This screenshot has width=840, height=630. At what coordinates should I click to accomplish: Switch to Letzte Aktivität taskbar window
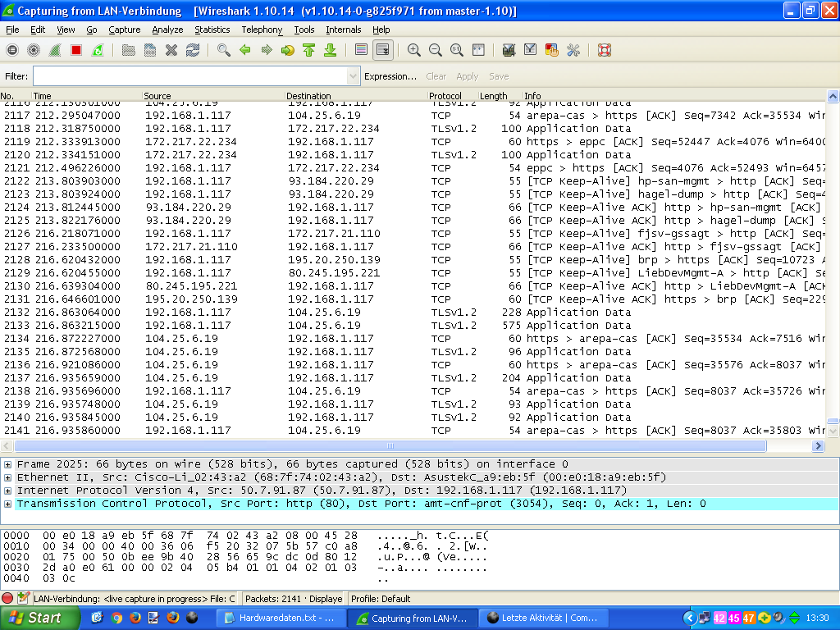[x=543, y=619]
